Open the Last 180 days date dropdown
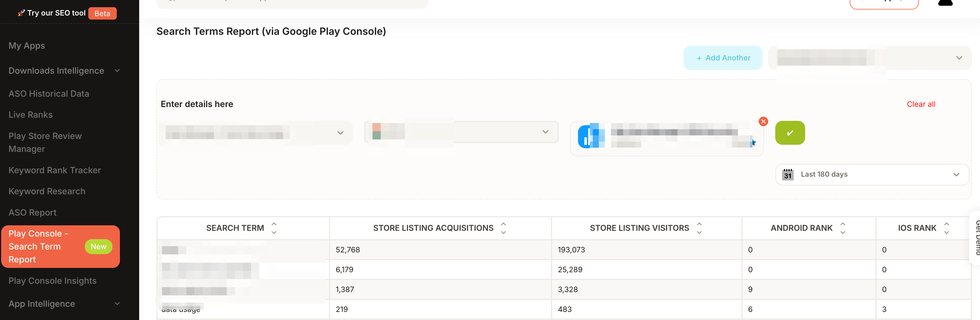 pos(872,175)
